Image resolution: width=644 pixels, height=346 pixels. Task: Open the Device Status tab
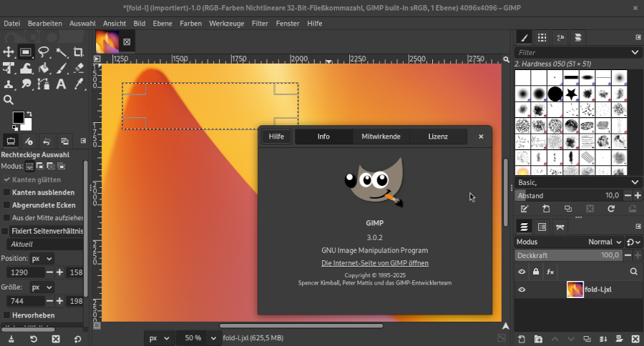click(x=29, y=142)
